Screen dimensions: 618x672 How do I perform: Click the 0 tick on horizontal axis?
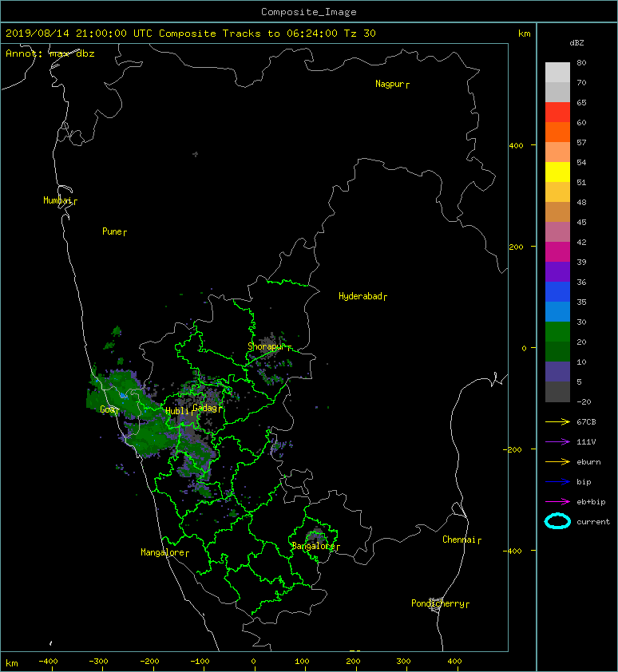253,662
